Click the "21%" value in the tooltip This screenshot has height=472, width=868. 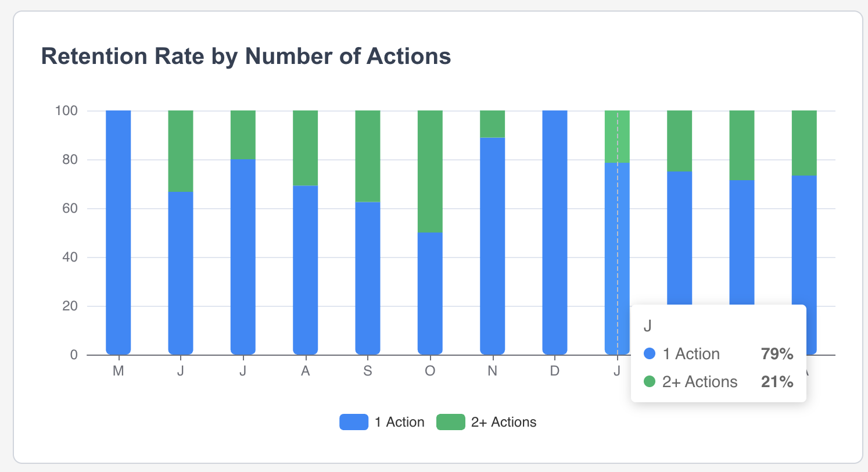[777, 382]
